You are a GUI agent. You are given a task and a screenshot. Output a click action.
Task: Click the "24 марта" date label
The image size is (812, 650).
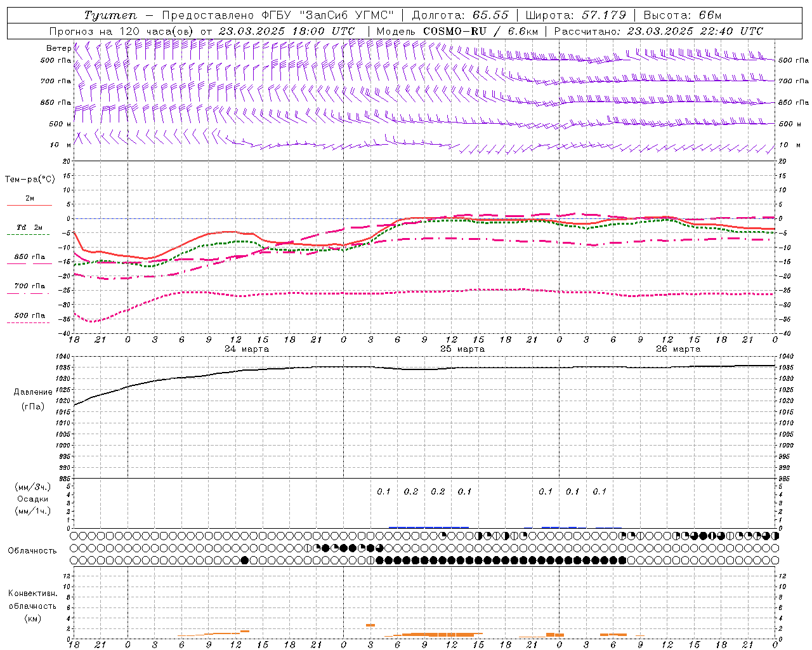point(247,349)
